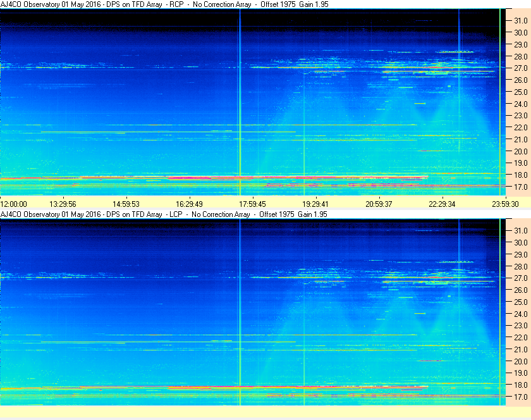This screenshot has height=420, width=531.
Task: Click the 17.0 frequency label in RCP panel
Action: coord(521,187)
